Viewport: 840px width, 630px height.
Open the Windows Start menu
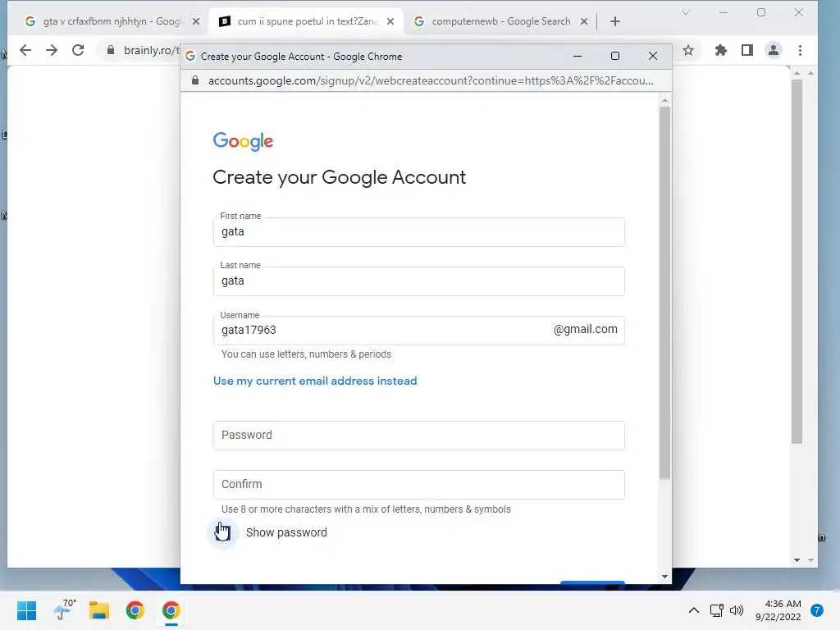(x=26, y=610)
